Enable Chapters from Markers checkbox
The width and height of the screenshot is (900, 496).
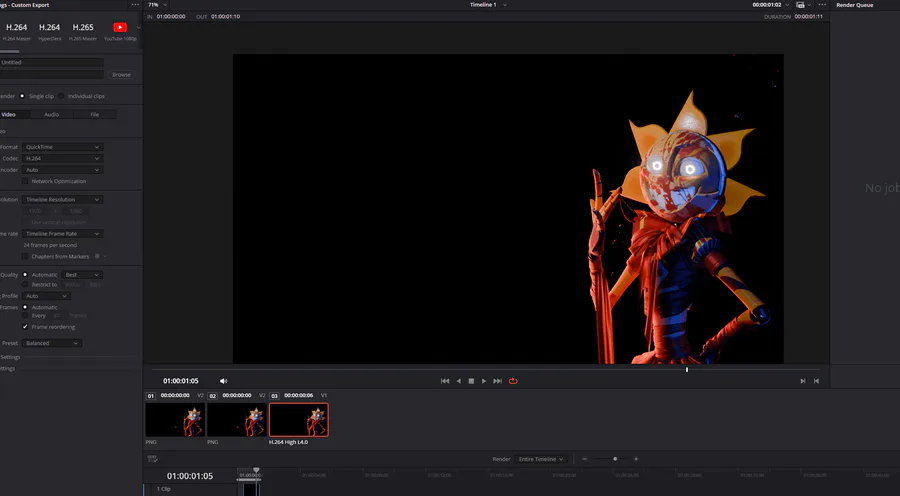point(25,256)
